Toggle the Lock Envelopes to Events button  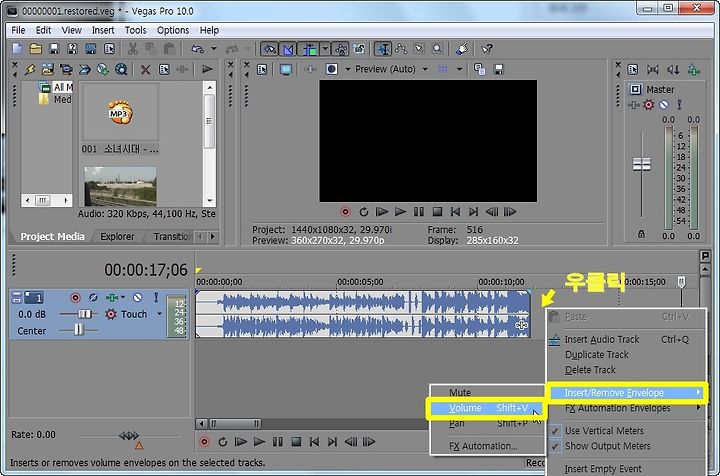point(341,49)
